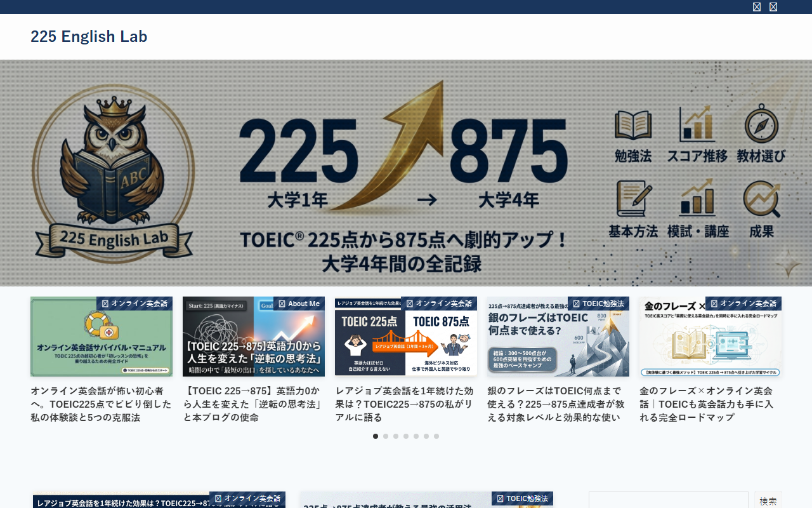812x508 pixels.
Task: Click the 検索 search button
Action: click(768, 500)
